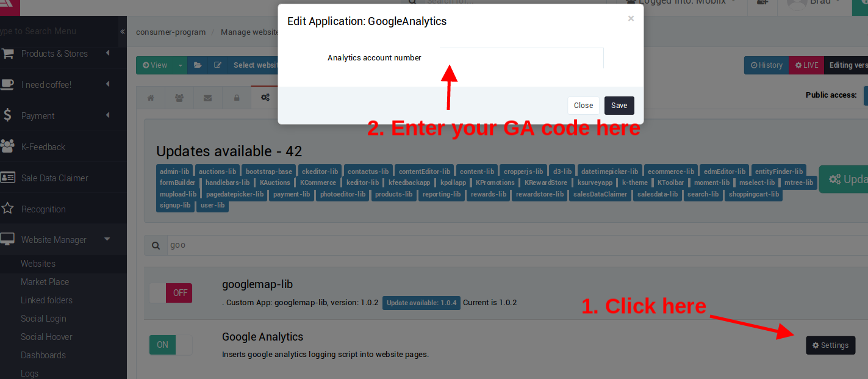Click the History button
The width and height of the screenshot is (868, 379).
coord(766,65)
